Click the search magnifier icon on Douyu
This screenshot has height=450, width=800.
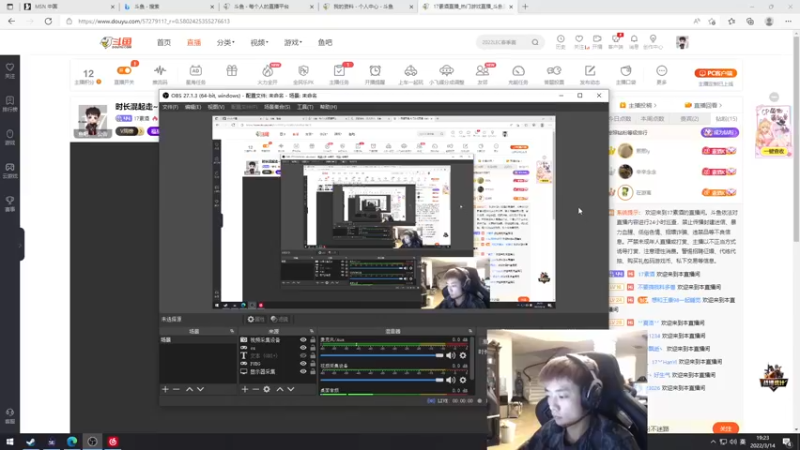coord(535,42)
